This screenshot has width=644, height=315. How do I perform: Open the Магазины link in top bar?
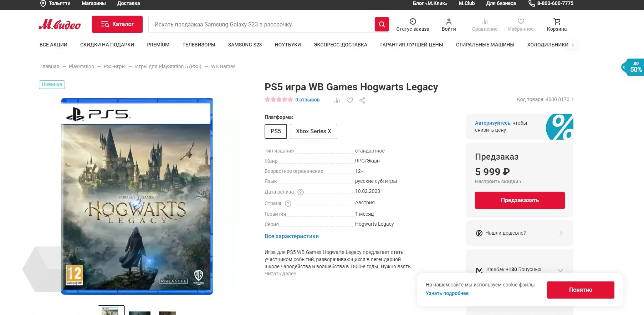click(94, 3)
